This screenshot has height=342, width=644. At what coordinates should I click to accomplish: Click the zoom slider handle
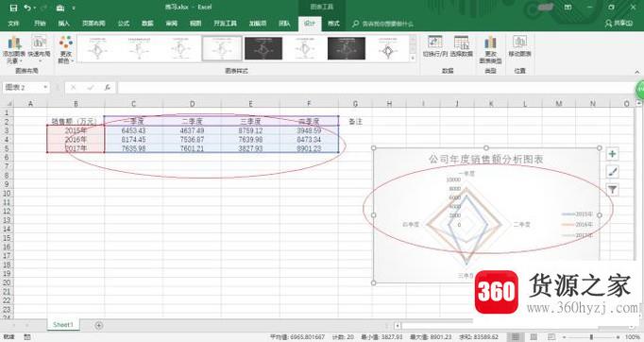pos(592,337)
